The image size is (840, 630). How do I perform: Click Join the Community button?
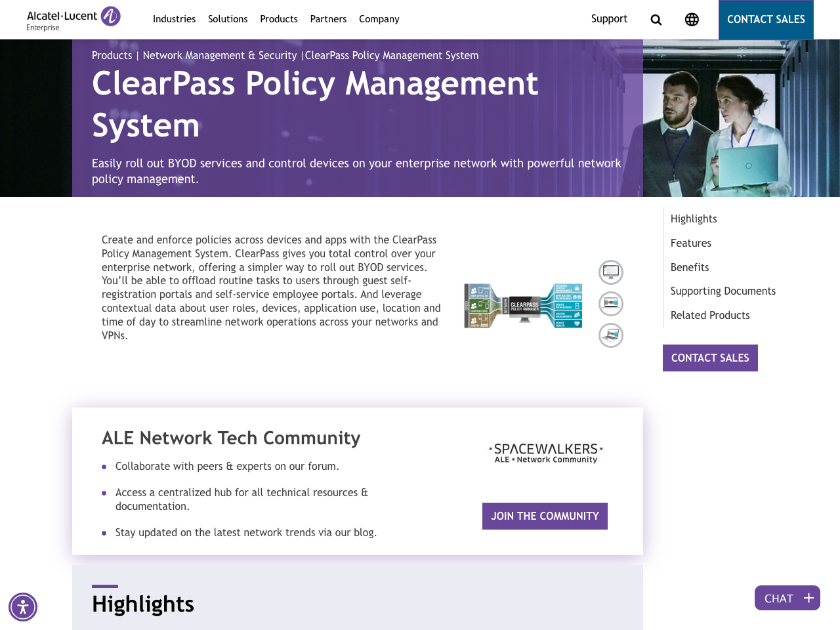(x=545, y=516)
